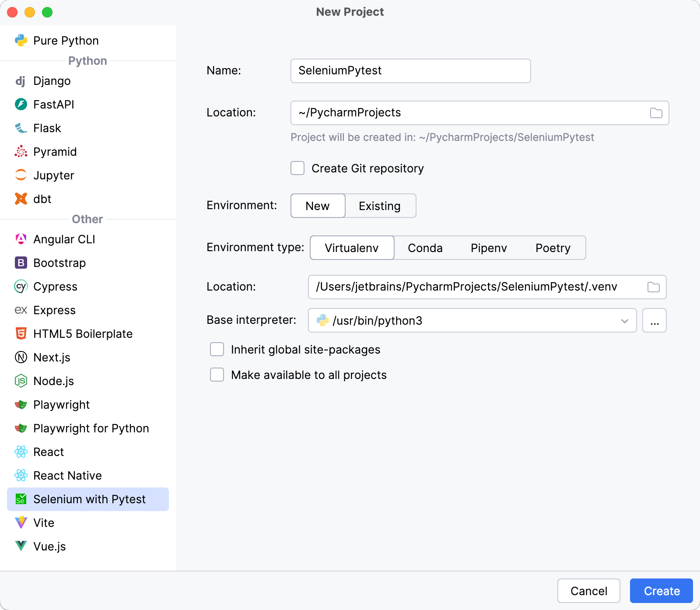
Task: Open the folder browser for project Location
Action: (x=655, y=112)
